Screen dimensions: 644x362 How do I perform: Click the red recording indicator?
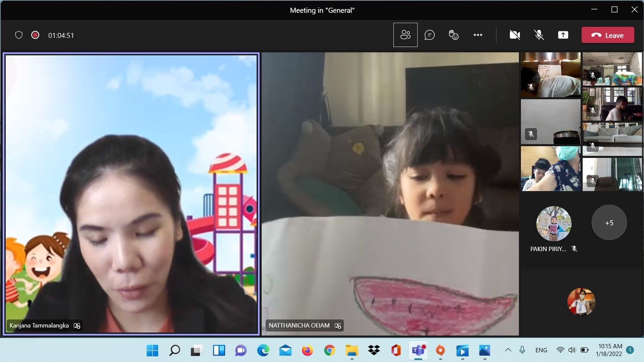coord(35,35)
